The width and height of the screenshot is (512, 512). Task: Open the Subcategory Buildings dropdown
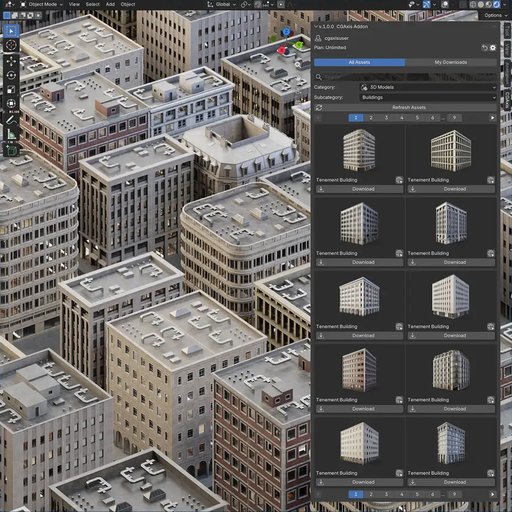tap(428, 98)
